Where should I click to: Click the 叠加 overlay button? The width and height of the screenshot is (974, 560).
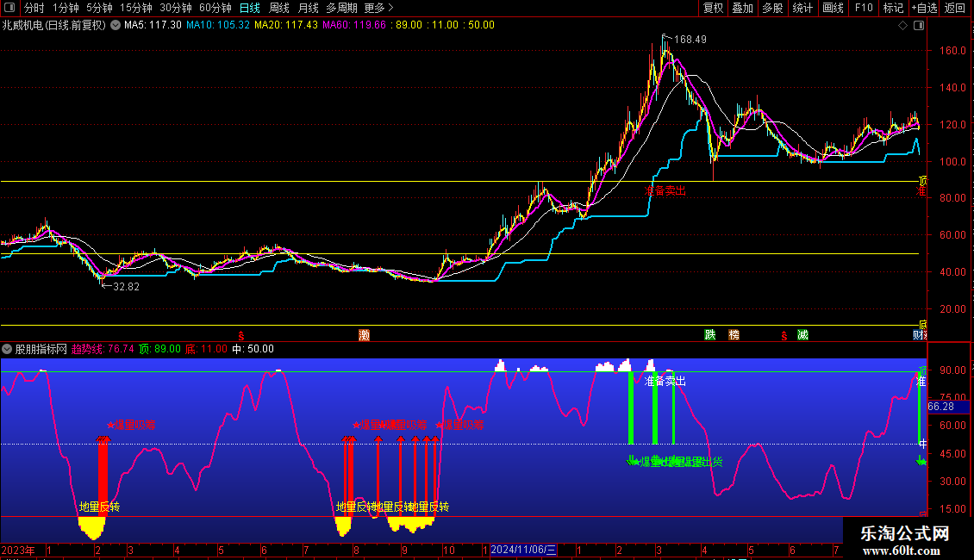pos(743,8)
